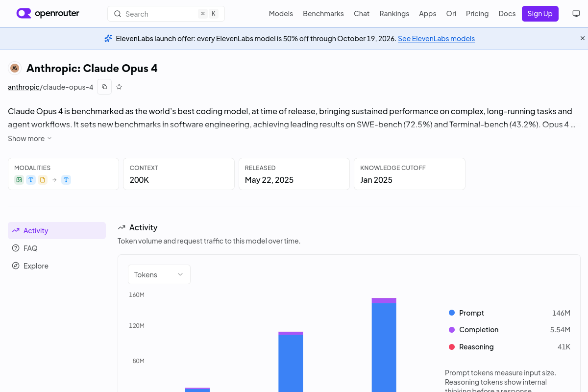588x392 pixels.
Task: Click the red Reasoning legend swatch
Action: coord(452,347)
